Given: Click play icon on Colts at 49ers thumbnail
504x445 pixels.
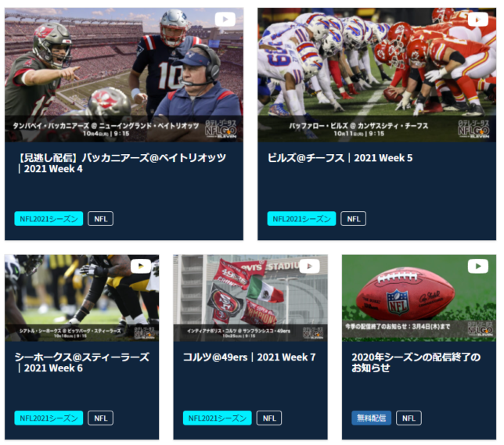Looking at the screenshot, I should (309, 266).
